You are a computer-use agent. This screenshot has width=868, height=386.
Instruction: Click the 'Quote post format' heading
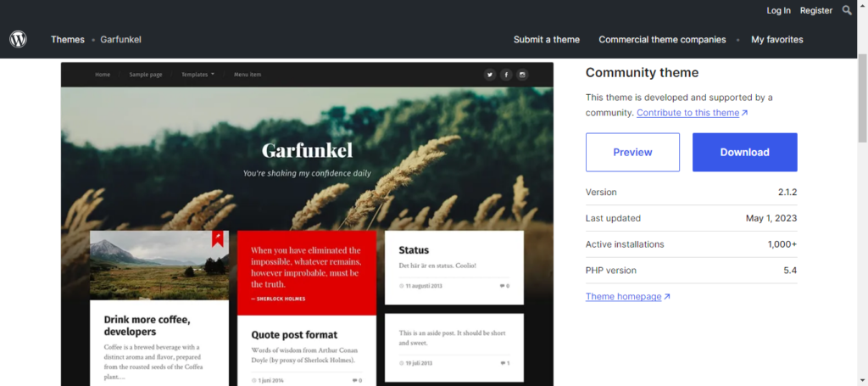click(294, 334)
